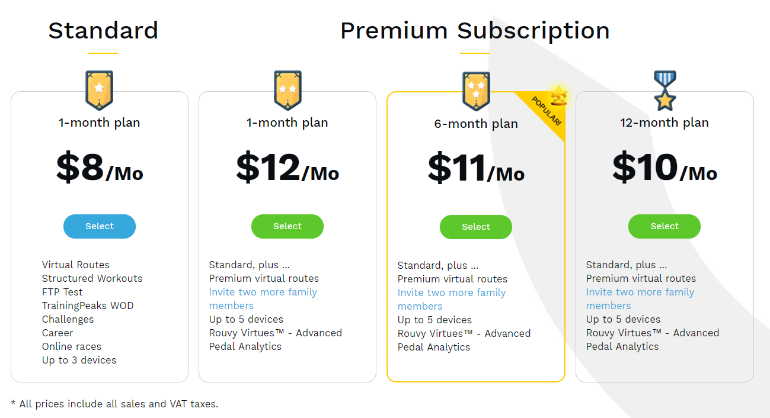Screen dimensions: 770x418
Task: Click the gold trophy star icon
Action: coord(559,96)
